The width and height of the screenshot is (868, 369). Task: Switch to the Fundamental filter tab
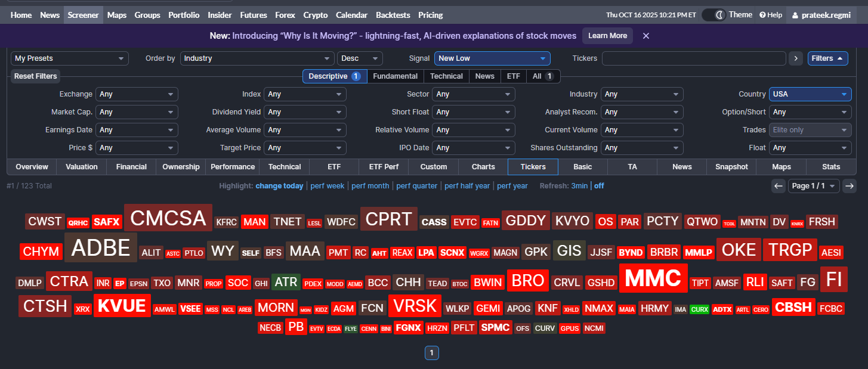(x=395, y=76)
